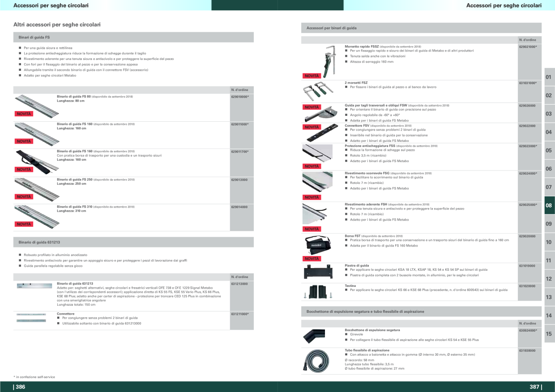
Task: Select chapter tab 03
Action: (549, 114)
